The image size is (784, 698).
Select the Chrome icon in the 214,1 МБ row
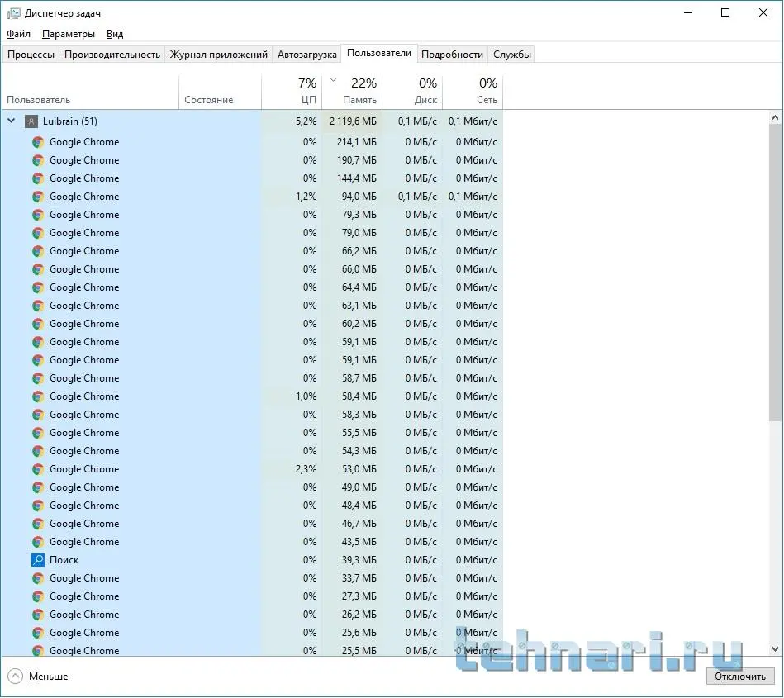38,143
